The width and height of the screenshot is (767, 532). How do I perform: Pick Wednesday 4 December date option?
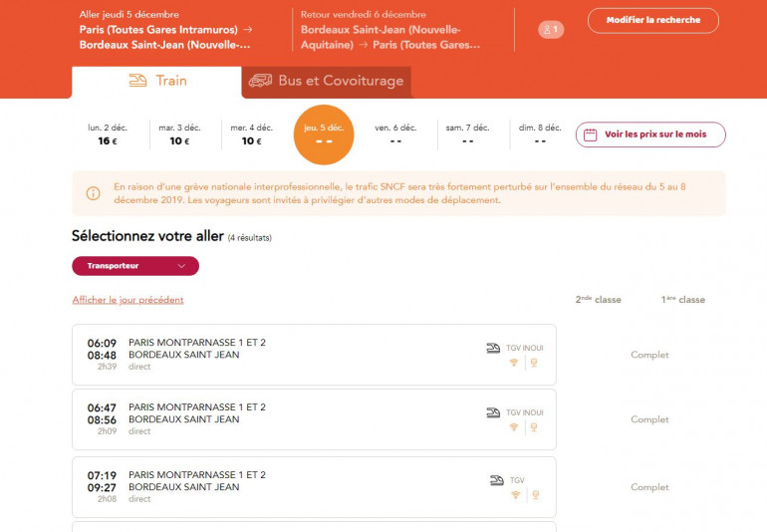click(x=251, y=134)
